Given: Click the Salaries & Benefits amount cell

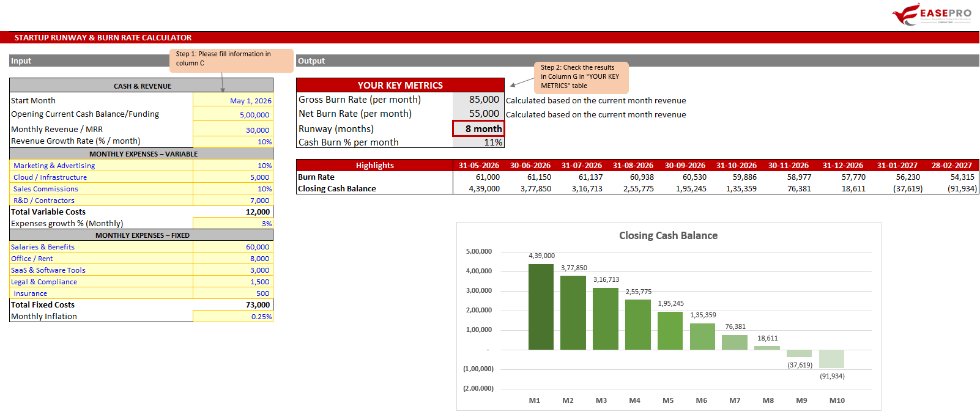Looking at the screenshot, I should pyautogui.click(x=233, y=247).
